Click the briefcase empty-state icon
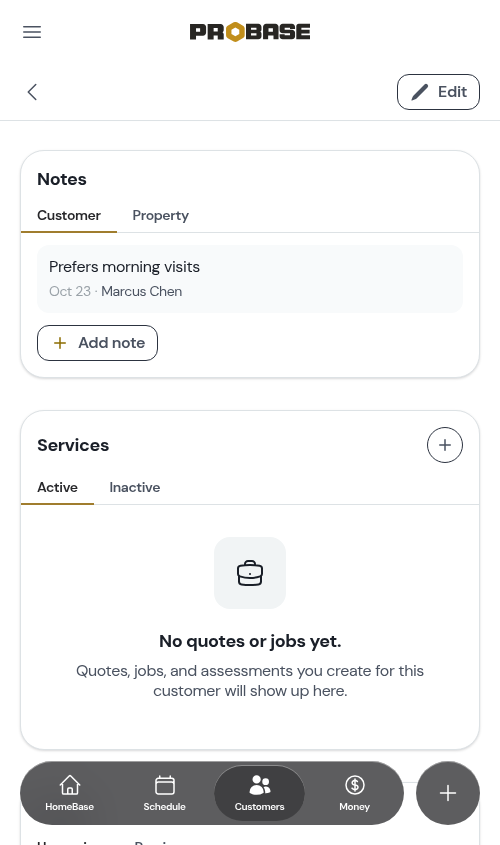500x845 pixels. coord(250,573)
